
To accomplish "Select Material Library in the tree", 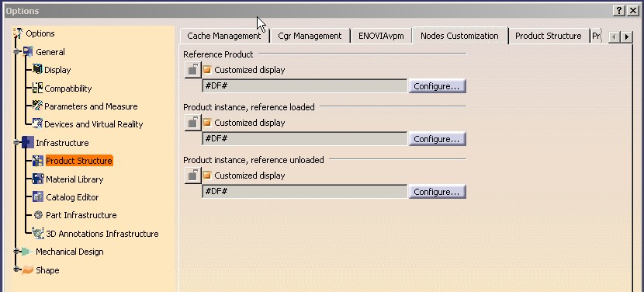I will (74, 179).
